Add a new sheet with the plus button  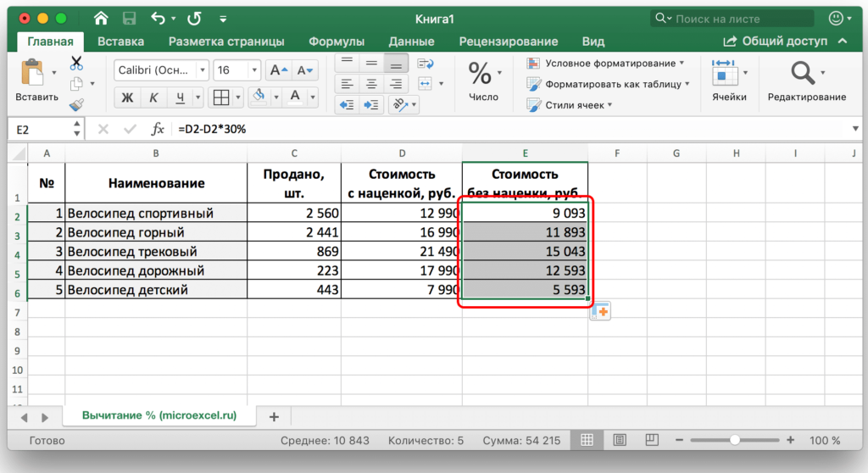point(274,416)
